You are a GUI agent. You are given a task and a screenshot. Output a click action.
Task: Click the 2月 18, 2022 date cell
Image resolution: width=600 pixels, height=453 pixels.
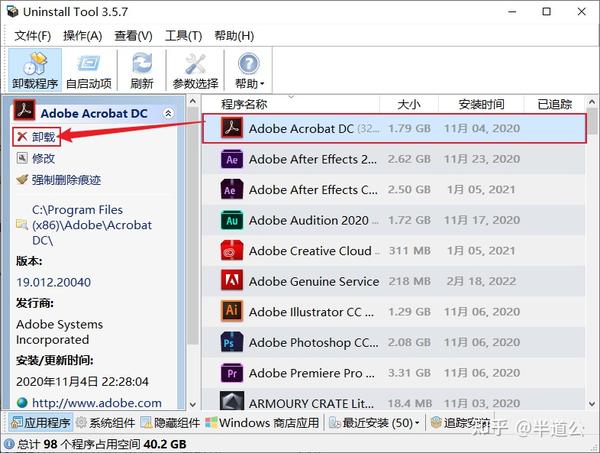pos(481,281)
